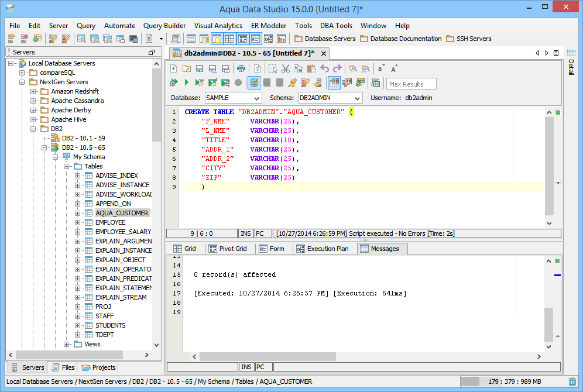Expand the ADVISE_INDEX table node
This screenshot has width=583, height=392.
[78, 176]
